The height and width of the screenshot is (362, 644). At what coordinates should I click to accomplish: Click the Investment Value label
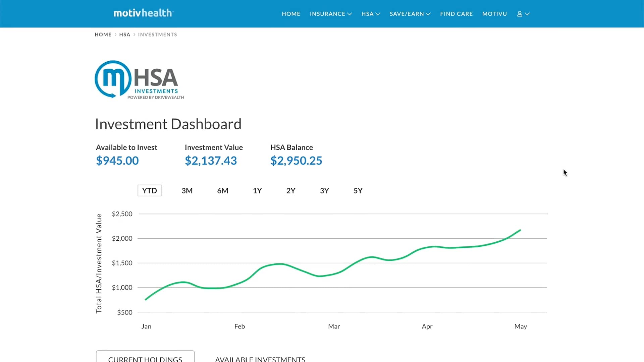pyautogui.click(x=214, y=147)
